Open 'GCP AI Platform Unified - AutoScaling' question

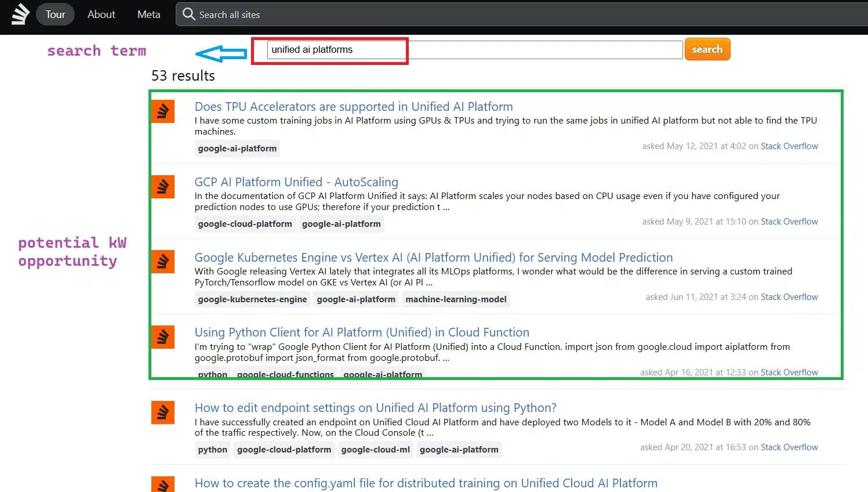click(296, 182)
